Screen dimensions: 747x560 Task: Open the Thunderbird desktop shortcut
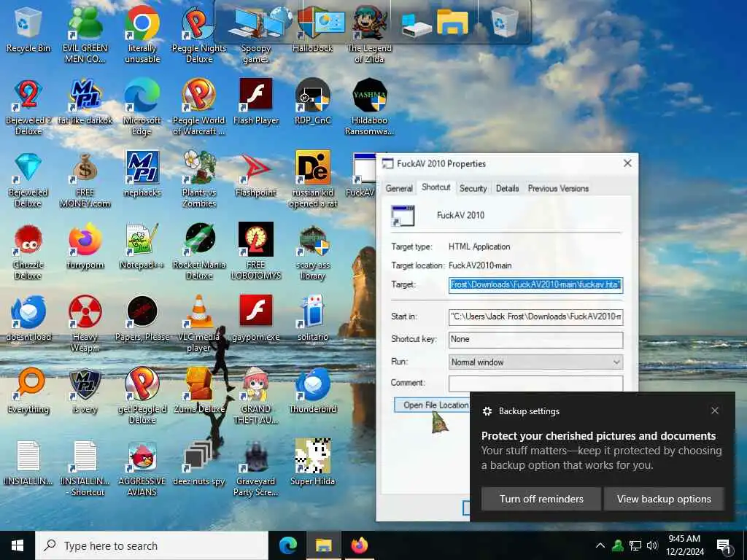(312, 391)
